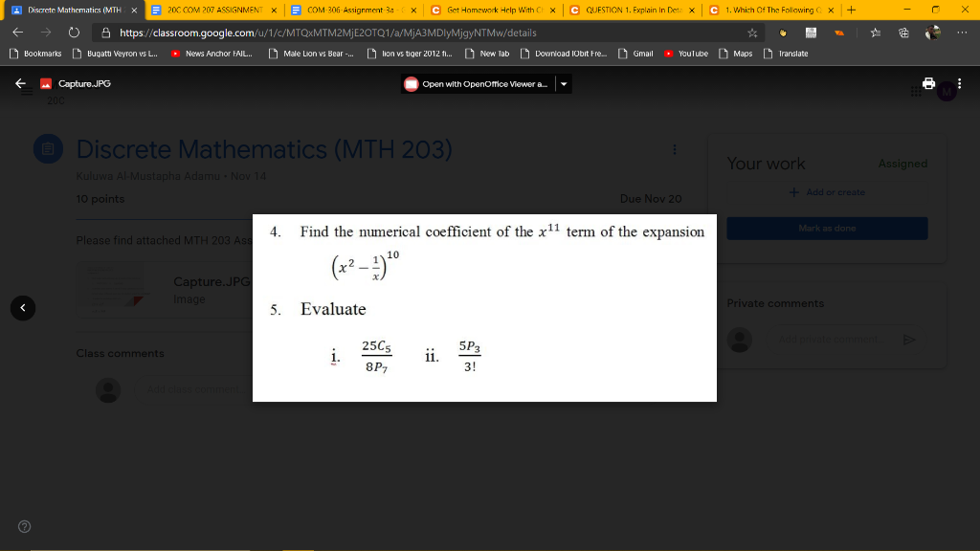Click the send arrow for private comments
The height and width of the screenshot is (551, 980).
coord(909,340)
